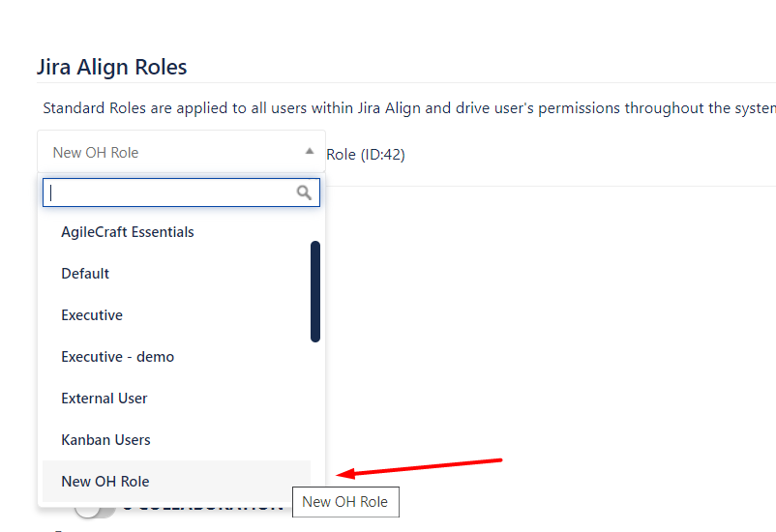
Task: Select the Kanban Users role
Action: 105,440
